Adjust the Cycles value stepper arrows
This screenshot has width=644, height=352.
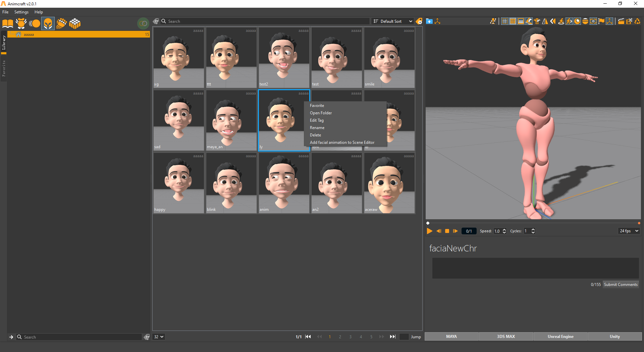[533, 231]
